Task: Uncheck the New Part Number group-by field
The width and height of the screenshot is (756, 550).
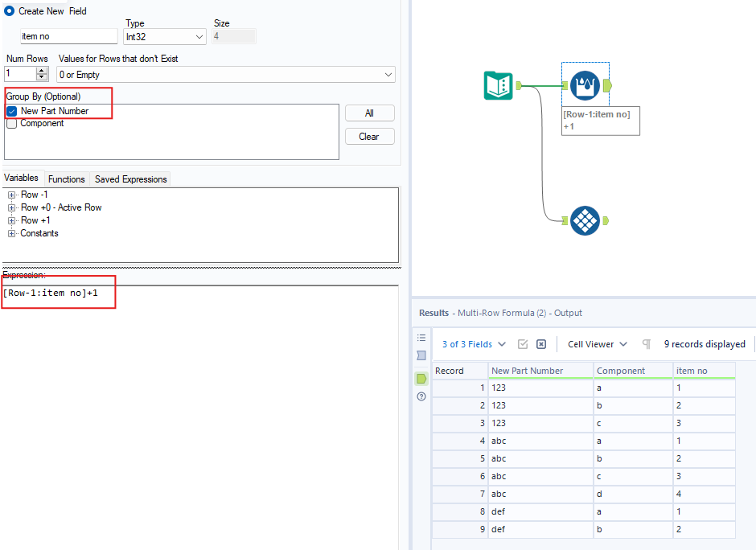Action: (10, 112)
